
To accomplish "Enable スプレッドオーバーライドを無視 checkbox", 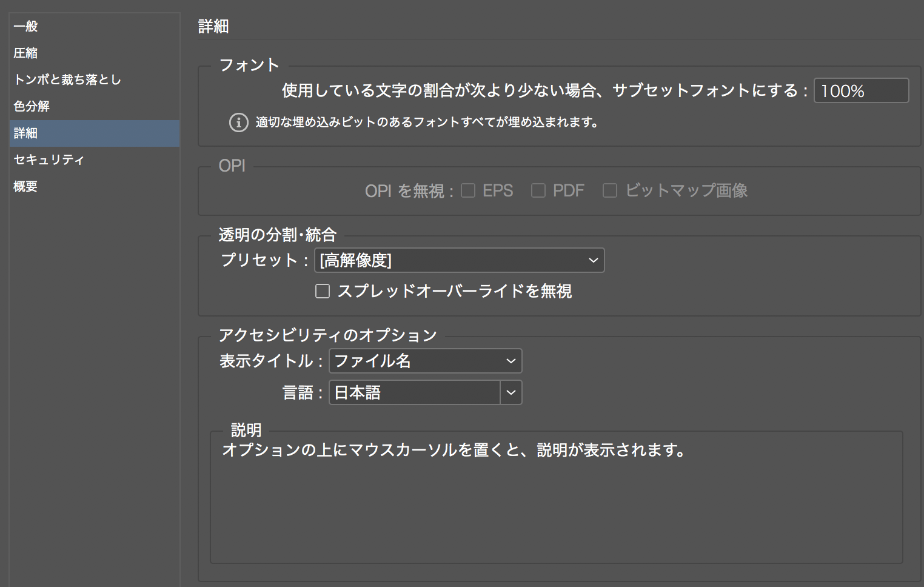I will 323,292.
